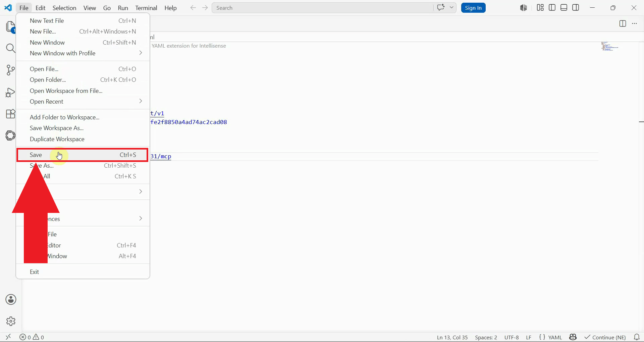Click the VS Code logo icon
The height and width of the screenshot is (342, 644).
[x=8, y=8]
